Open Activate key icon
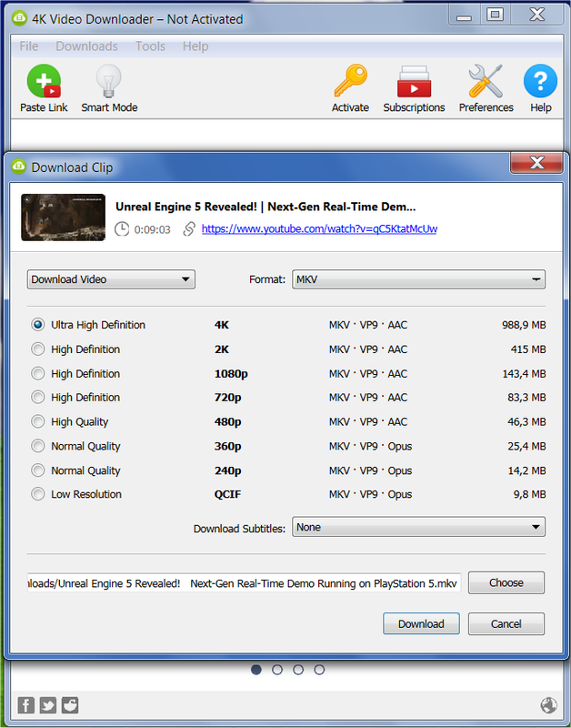Viewport: 571px width, 728px height. click(350, 81)
